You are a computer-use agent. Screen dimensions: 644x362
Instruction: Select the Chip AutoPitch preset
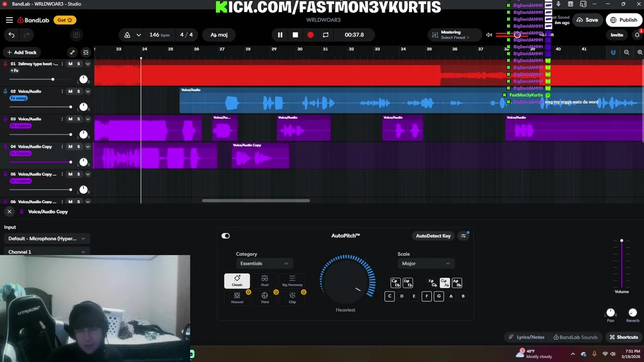click(292, 298)
